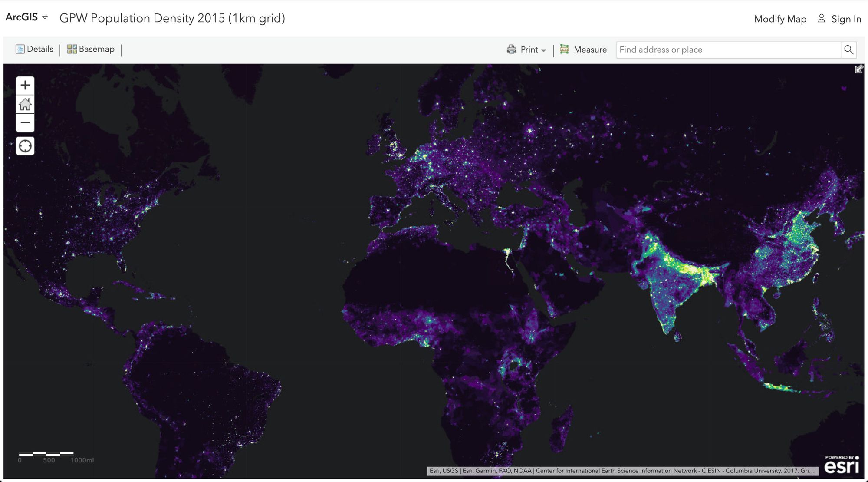Click the expand attribution corner icon
The width and height of the screenshot is (868, 482).
tap(859, 69)
